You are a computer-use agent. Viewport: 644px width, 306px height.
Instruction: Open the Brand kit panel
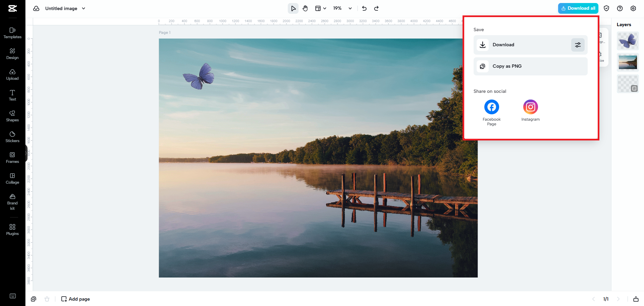[12, 202]
